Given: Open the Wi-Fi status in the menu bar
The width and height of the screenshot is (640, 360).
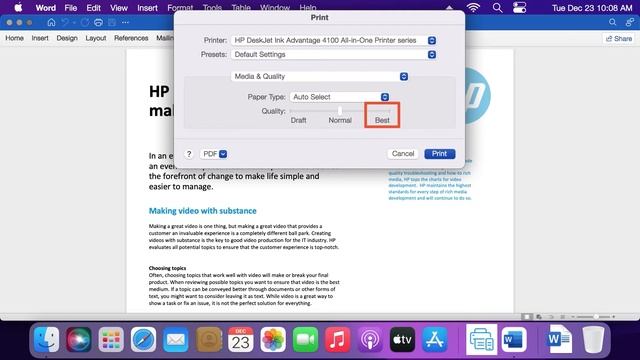Looking at the screenshot, I should [473, 8].
